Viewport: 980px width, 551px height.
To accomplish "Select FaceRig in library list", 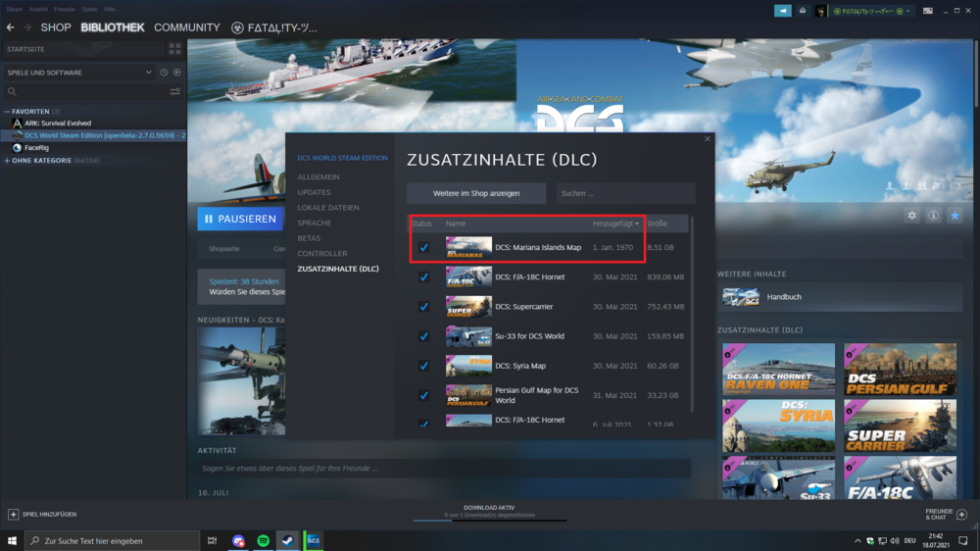I will coord(36,148).
